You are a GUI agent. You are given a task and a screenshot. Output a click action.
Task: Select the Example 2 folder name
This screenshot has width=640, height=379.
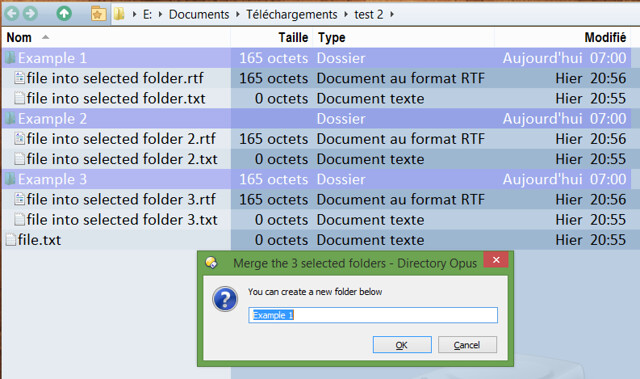coord(52,118)
